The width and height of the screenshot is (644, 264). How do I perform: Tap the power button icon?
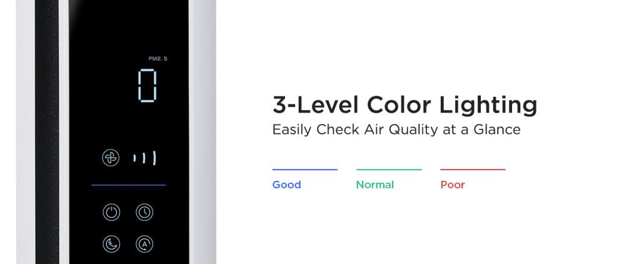click(111, 213)
